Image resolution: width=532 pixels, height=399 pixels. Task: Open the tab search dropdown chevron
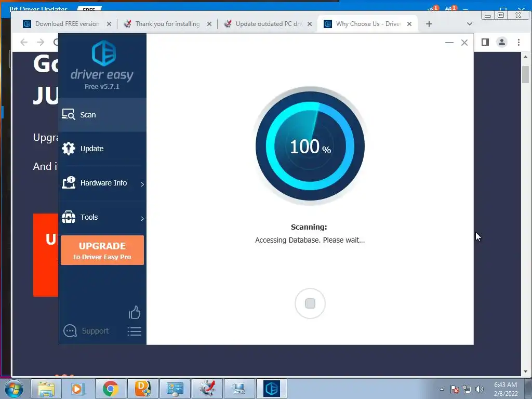pos(470,24)
